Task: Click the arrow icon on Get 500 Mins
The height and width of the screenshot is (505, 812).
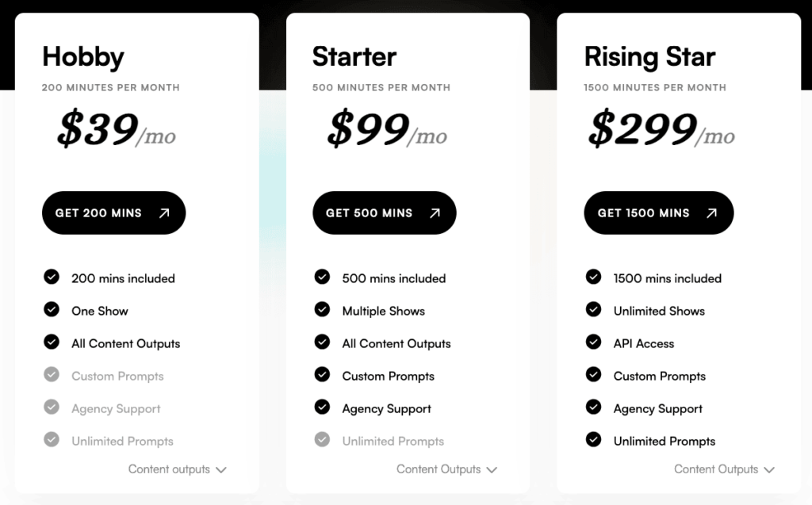Action: click(x=435, y=213)
